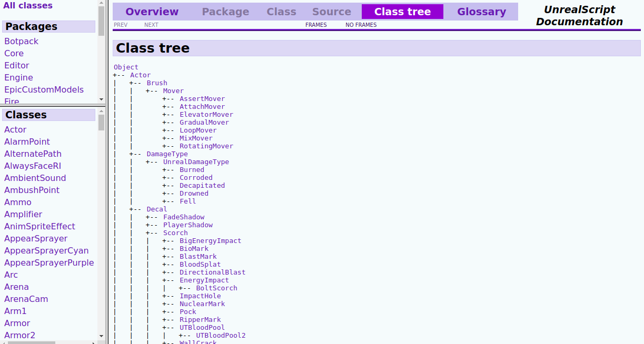The height and width of the screenshot is (344, 644).
Task: Click the NO FRAMES link
Action: point(361,25)
